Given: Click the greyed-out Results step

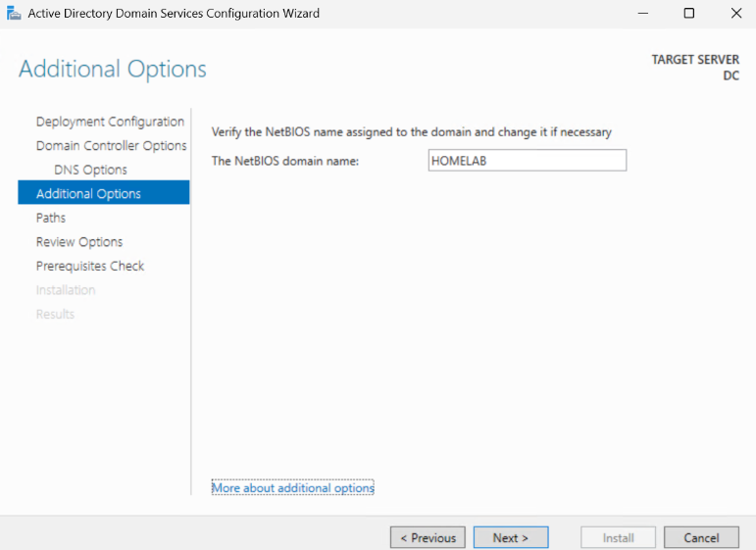Looking at the screenshot, I should pyautogui.click(x=55, y=314).
